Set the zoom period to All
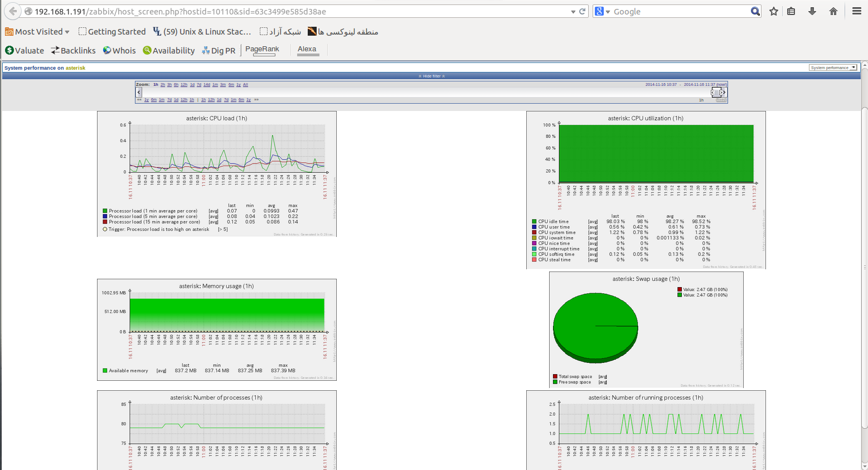This screenshot has width=868, height=470. (245, 85)
